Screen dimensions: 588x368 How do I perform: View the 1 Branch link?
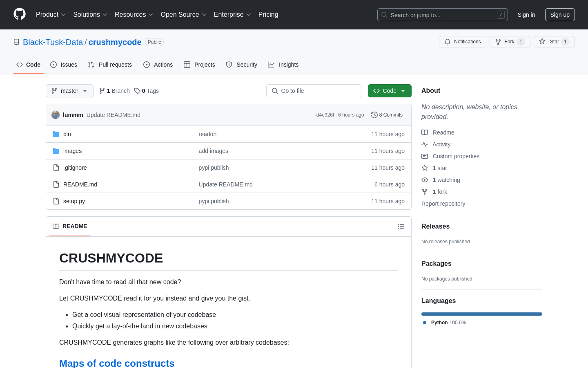point(114,91)
